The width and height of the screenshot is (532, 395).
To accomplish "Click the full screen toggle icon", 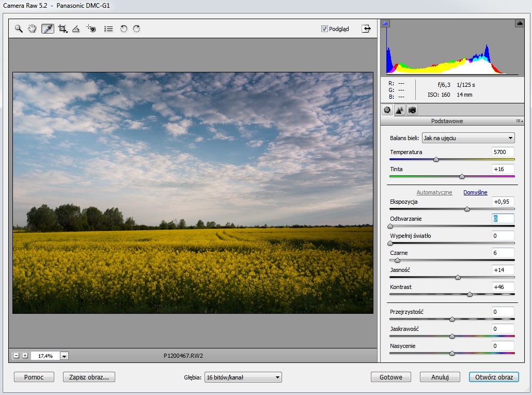I will 366,29.
